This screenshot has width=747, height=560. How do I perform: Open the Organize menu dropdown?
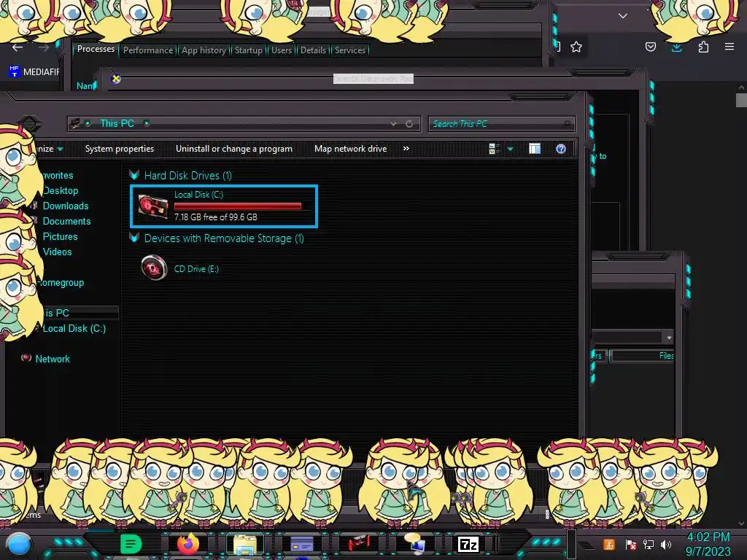point(49,149)
